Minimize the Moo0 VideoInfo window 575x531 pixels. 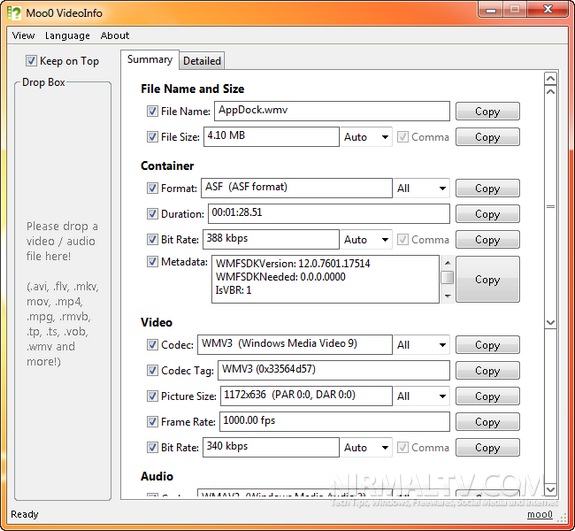pos(491,10)
